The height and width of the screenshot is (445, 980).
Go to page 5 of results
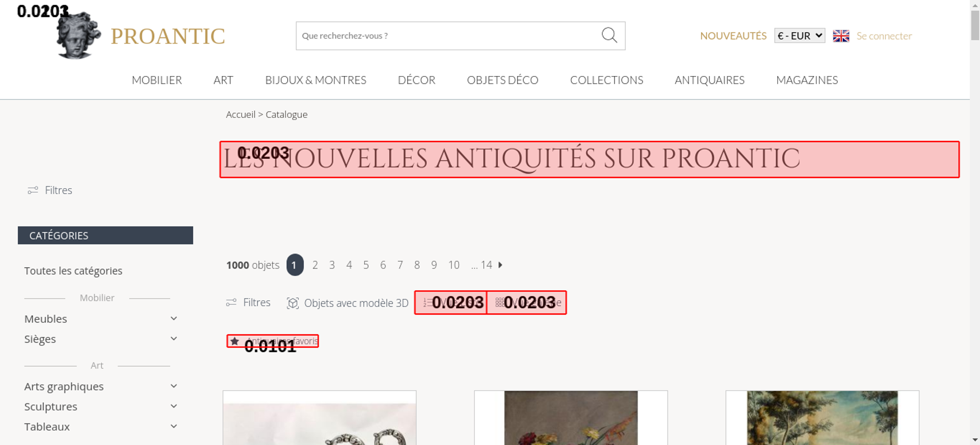coord(366,265)
